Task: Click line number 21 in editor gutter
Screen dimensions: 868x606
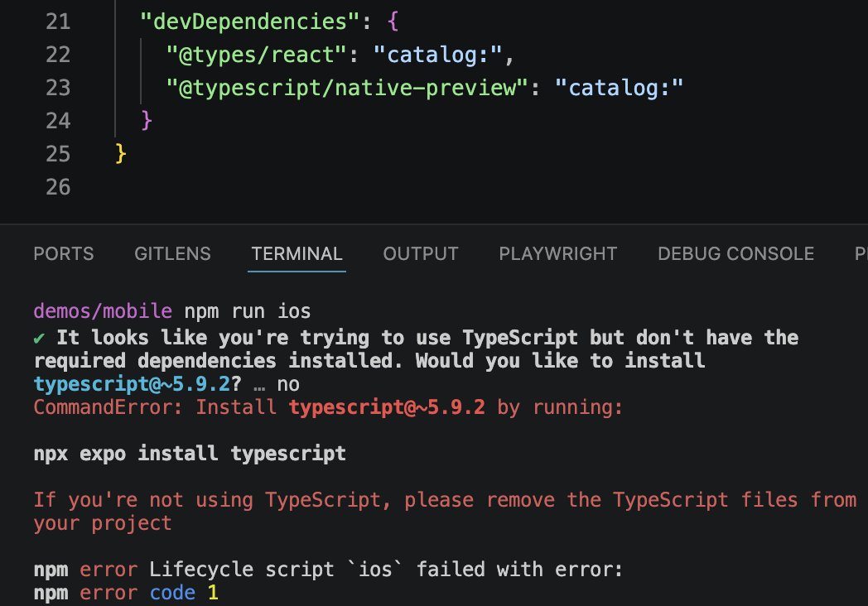Action: [x=58, y=22]
